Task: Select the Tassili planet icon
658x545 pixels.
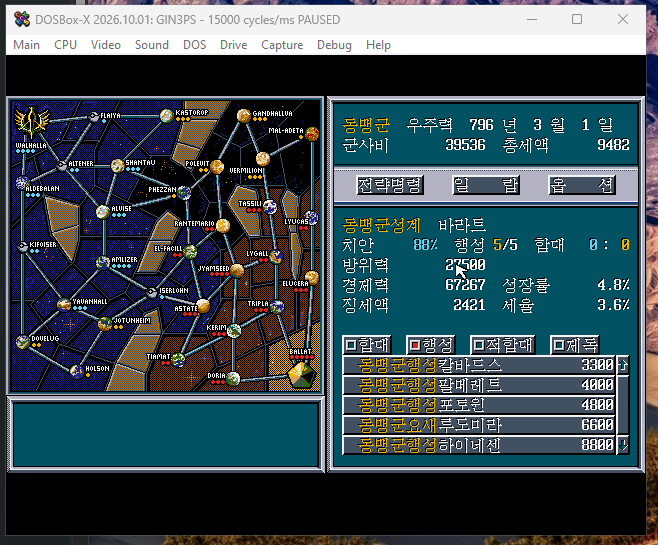Action: tap(270, 206)
